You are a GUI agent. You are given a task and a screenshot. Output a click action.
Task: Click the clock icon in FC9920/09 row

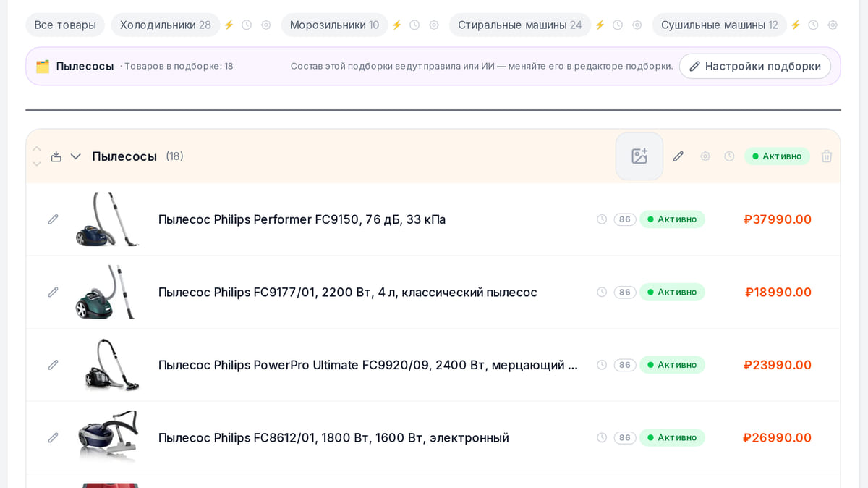click(602, 365)
